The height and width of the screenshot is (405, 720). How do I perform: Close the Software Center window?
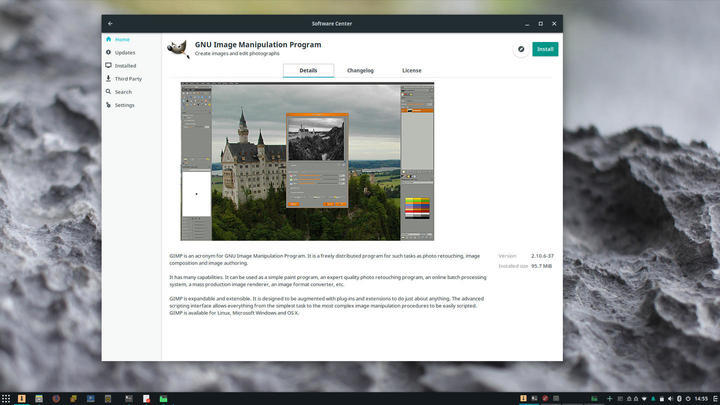point(554,23)
